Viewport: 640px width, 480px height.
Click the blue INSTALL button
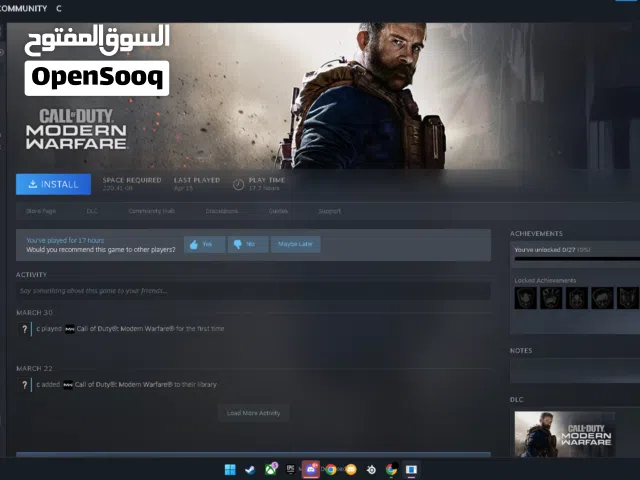coord(53,184)
